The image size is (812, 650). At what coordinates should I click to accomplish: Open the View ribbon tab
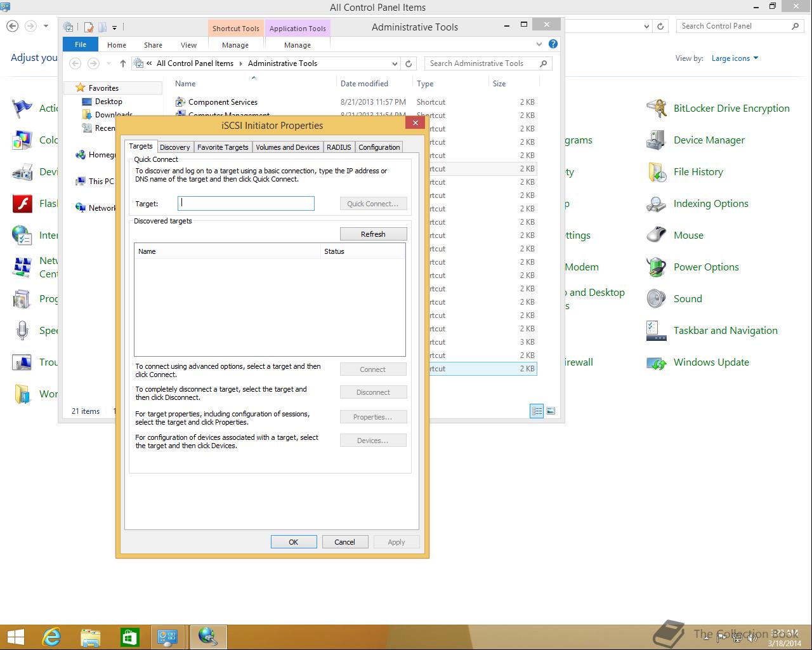click(x=188, y=45)
